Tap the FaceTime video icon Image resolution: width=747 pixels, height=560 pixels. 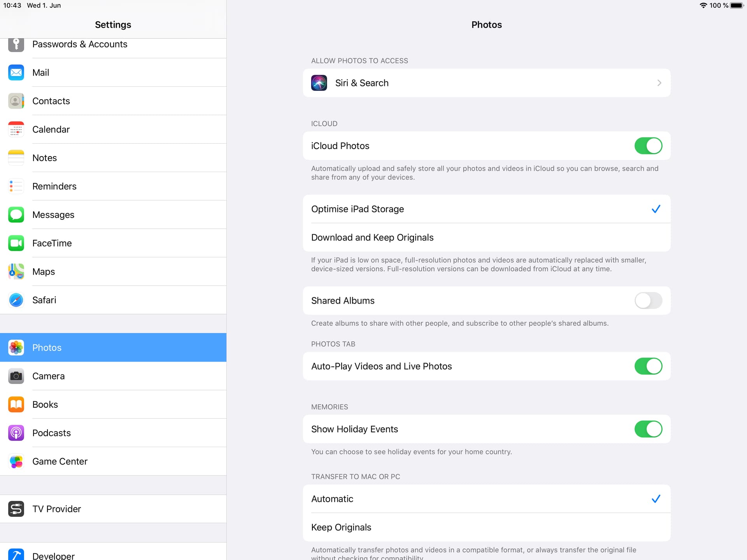pos(16,243)
